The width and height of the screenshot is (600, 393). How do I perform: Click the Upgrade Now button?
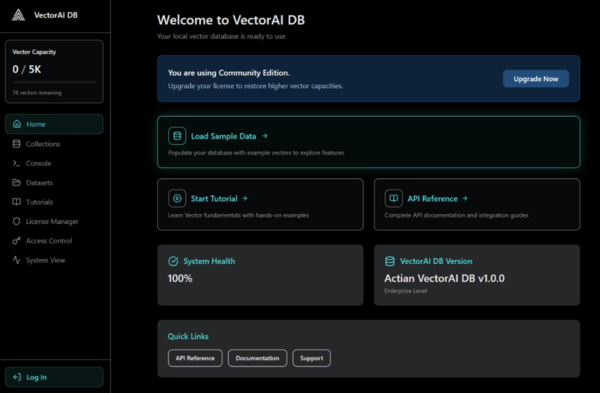point(536,79)
